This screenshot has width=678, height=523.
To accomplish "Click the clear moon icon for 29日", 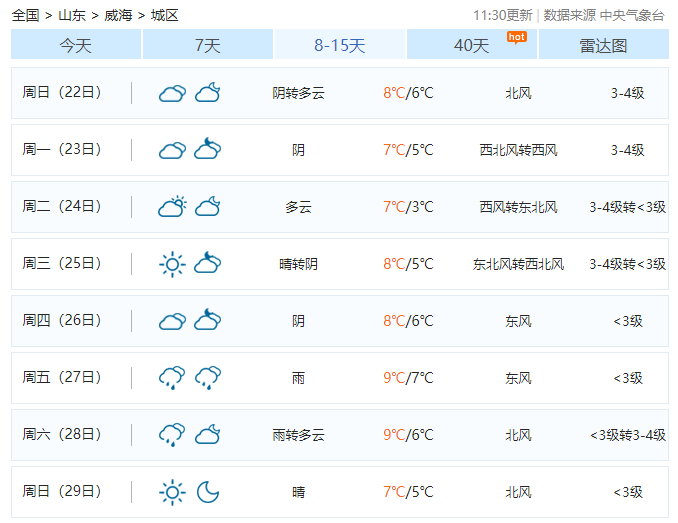I will pos(208,492).
